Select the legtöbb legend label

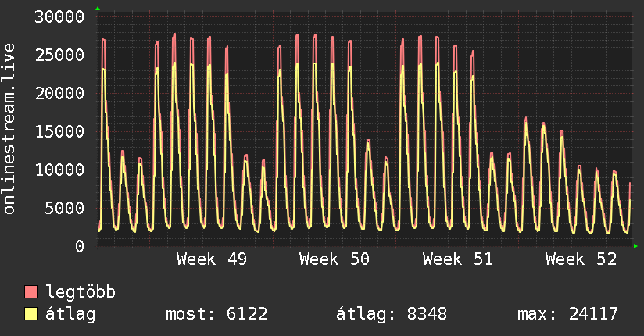[80, 293]
